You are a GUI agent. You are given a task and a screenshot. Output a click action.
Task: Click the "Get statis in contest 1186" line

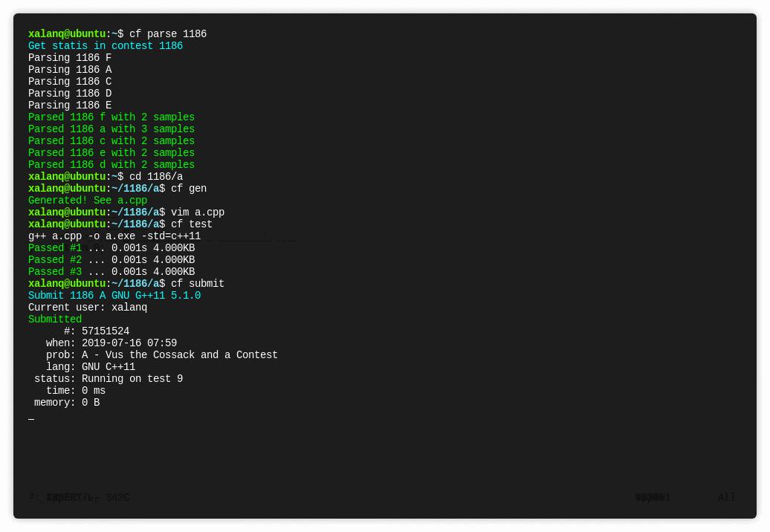click(x=106, y=46)
